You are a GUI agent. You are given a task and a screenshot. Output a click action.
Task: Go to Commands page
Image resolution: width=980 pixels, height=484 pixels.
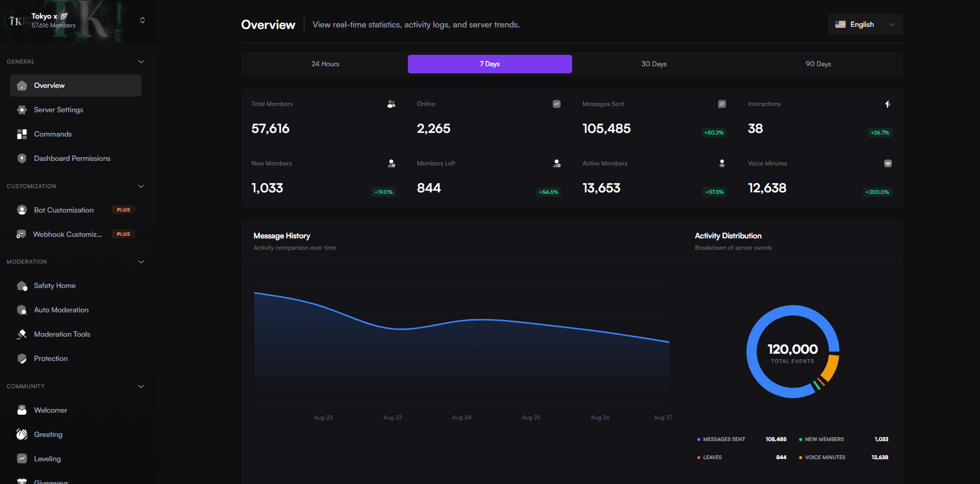75,134
